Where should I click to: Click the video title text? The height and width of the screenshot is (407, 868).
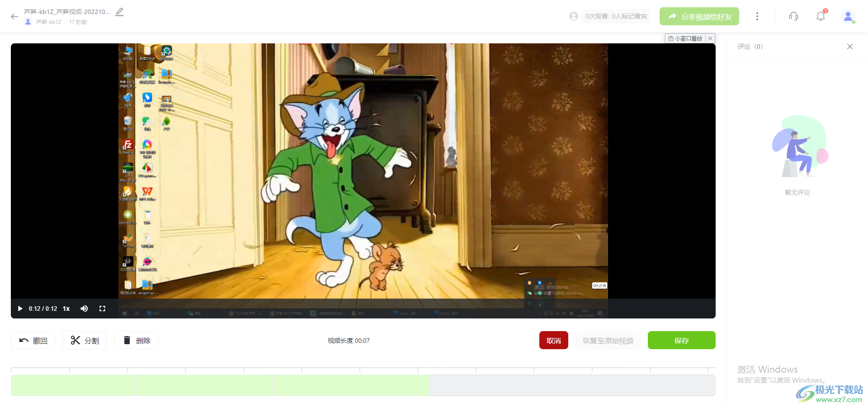pos(67,12)
